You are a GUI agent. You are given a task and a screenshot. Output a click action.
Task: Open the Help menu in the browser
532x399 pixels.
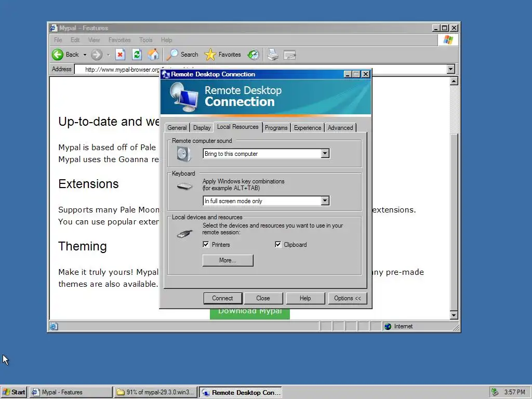pyautogui.click(x=167, y=40)
